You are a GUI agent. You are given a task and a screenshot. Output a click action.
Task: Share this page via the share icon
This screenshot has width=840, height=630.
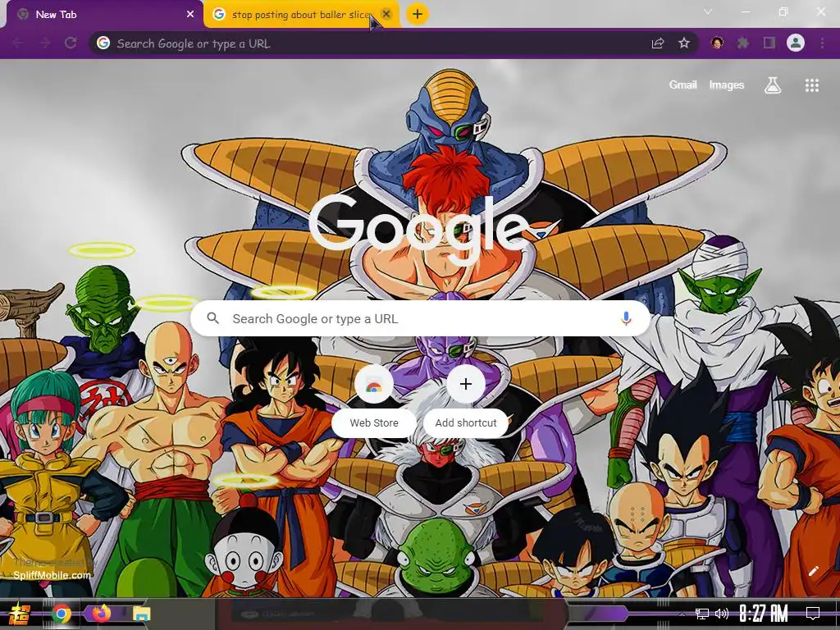658,43
